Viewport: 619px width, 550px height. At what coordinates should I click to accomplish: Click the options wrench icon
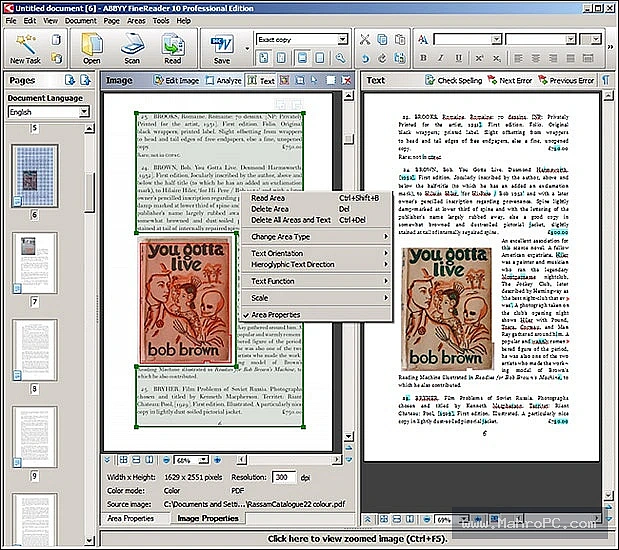coord(340,58)
